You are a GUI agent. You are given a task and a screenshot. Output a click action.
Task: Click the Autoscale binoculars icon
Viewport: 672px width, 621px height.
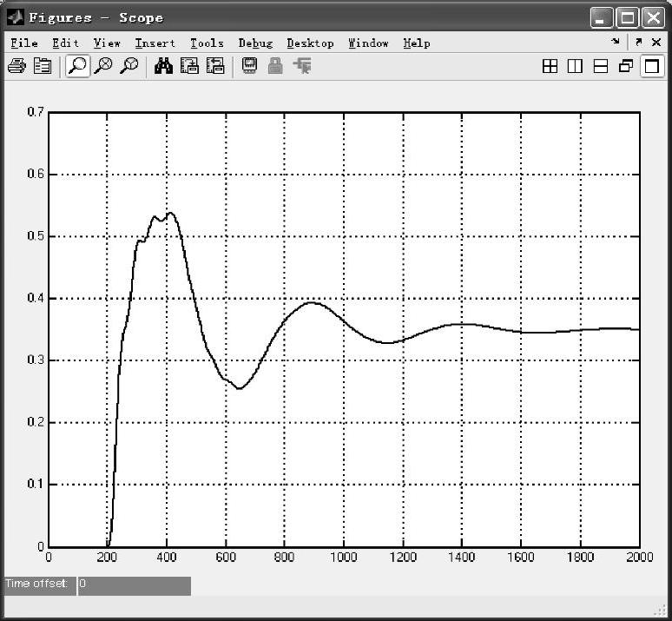pos(164,66)
